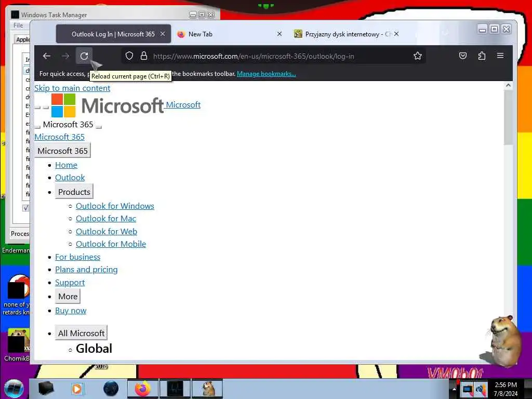Open the Outlook navigation link
Screen dimensions: 532x399
coord(70,178)
